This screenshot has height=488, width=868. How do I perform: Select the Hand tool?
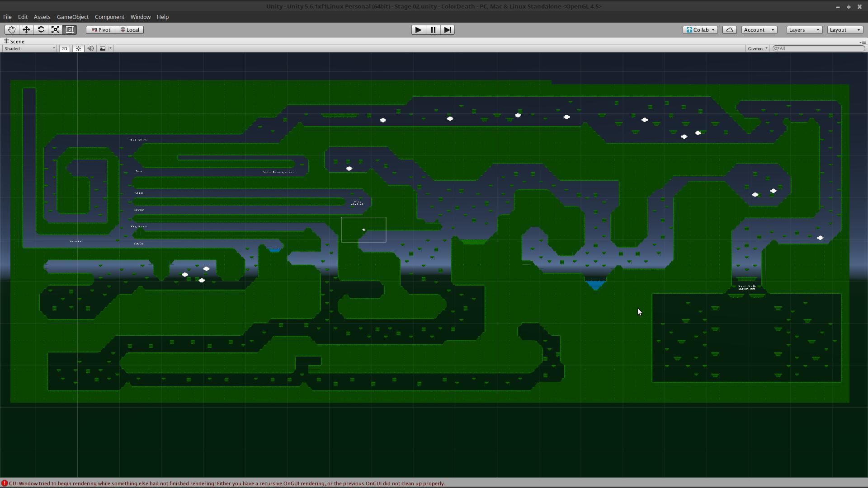[x=11, y=30]
